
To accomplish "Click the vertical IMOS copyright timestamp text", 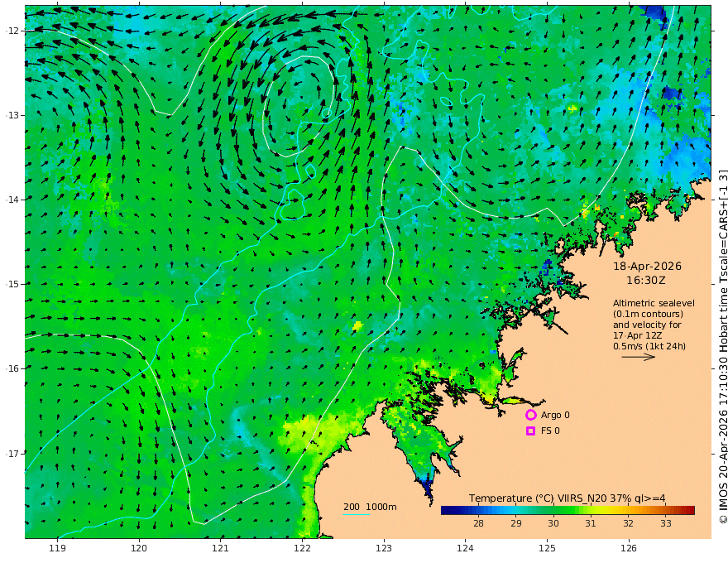I will point(723,347).
